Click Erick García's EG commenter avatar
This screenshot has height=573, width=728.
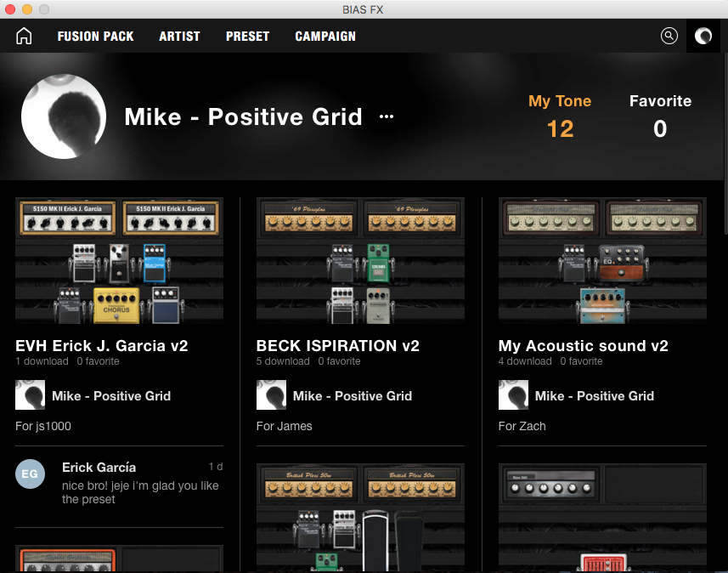click(30, 474)
